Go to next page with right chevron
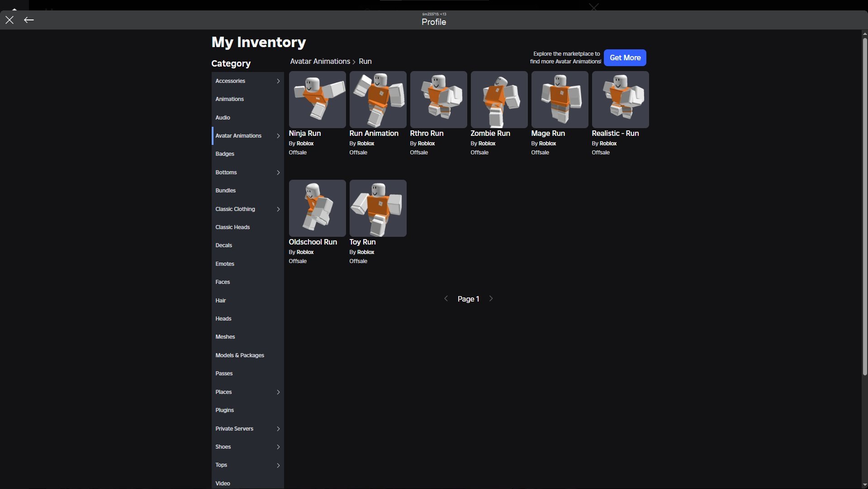 tap(491, 299)
